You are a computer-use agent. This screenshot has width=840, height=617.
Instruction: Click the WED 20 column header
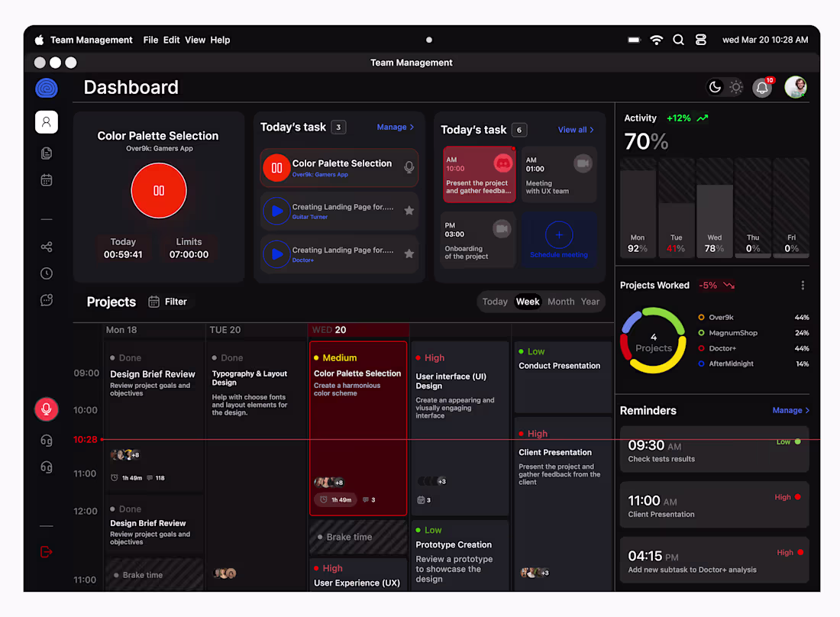click(358, 330)
